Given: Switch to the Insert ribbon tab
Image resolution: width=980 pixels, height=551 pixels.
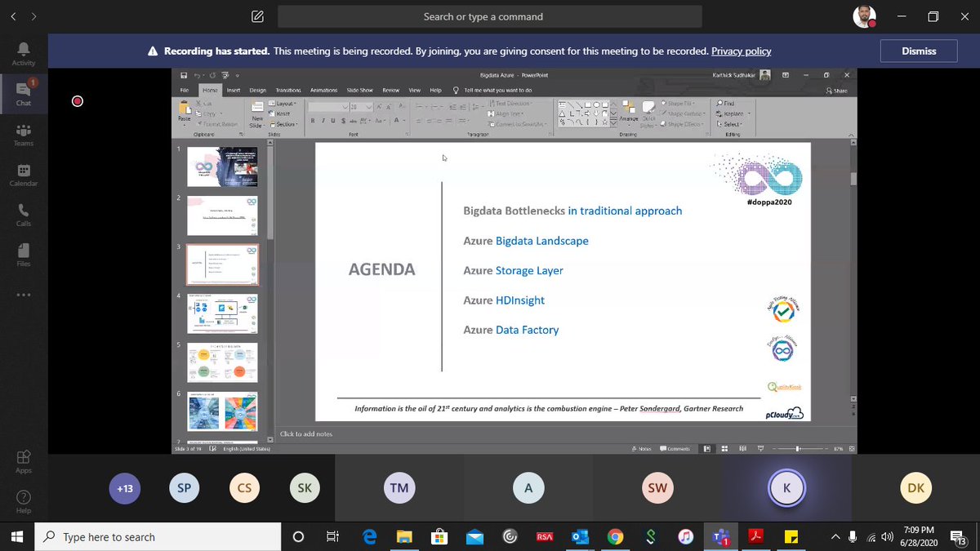Looking at the screenshot, I should (x=234, y=90).
